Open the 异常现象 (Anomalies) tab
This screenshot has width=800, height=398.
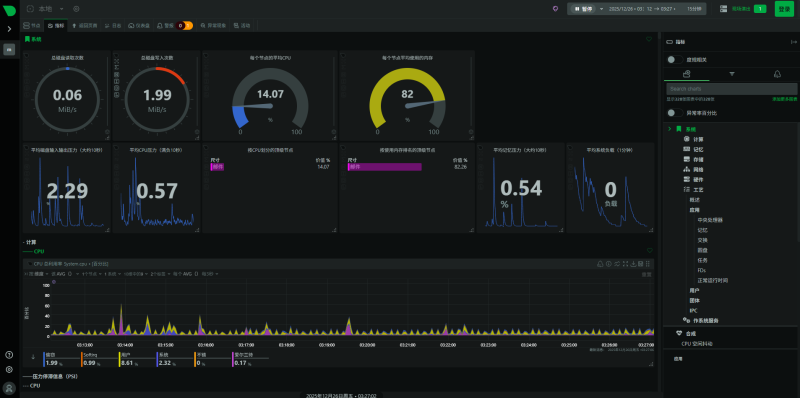pyautogui.click(x=213, y=25)
